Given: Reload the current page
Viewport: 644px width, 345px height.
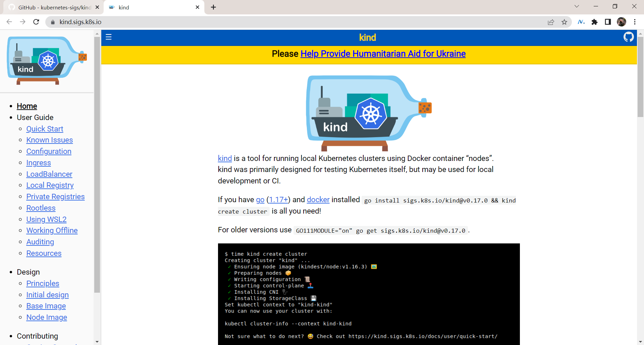Looking at the screenshot, I should (x=36, y=22).
